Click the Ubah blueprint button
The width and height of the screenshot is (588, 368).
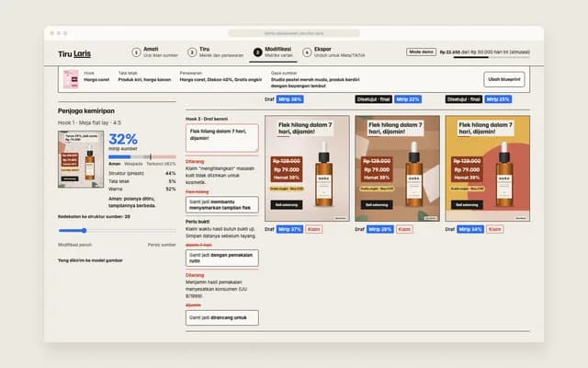point(504,79)
